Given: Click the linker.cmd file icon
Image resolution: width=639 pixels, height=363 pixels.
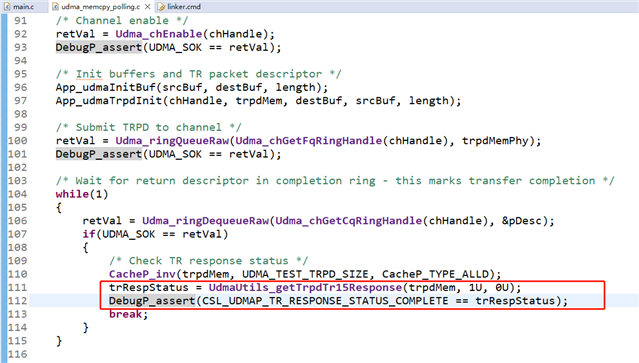Looking at the screenshot, I should [x=161, y=7].
